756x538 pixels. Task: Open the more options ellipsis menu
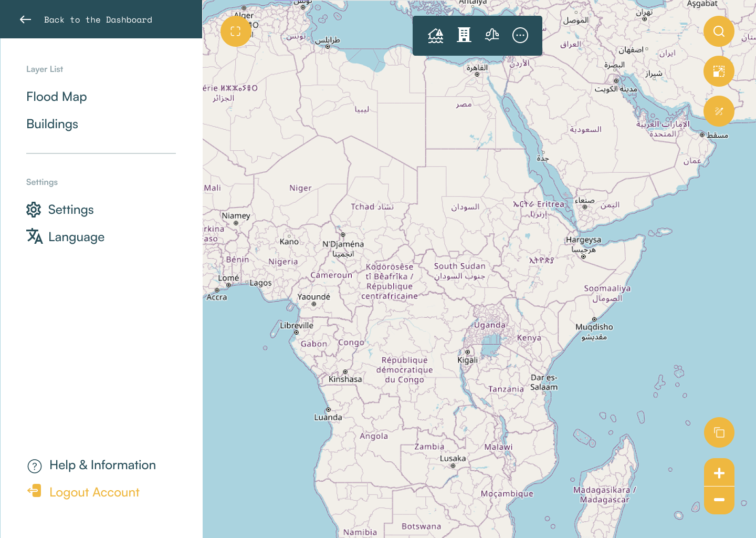[x=520, y=35]
